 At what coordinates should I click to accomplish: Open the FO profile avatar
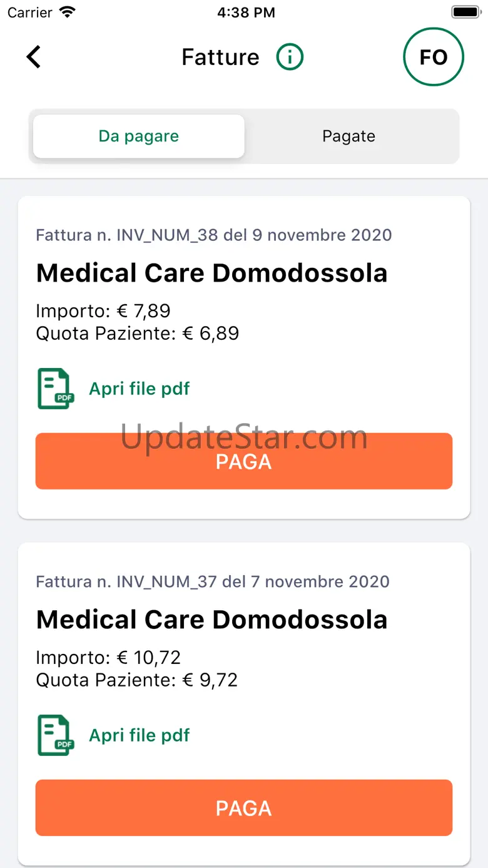[x=433, y=57]
